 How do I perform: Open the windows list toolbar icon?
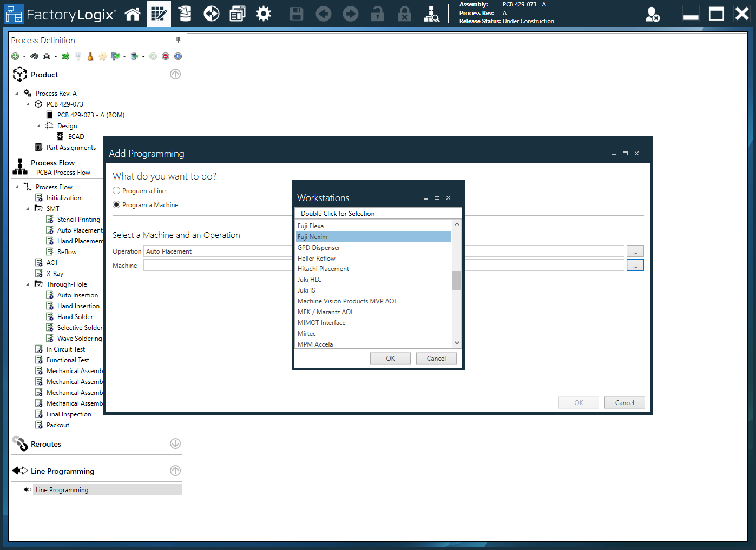click(237, 14)
